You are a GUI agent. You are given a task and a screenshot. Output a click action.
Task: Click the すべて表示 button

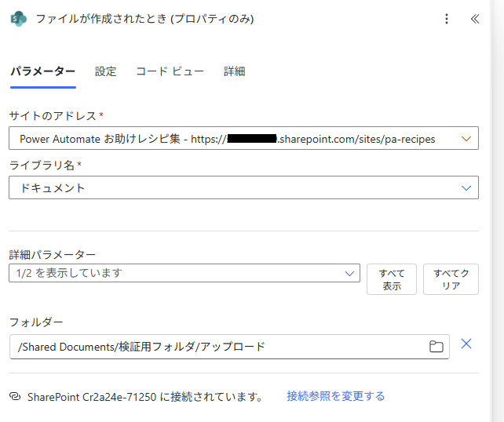pos(392,279)
